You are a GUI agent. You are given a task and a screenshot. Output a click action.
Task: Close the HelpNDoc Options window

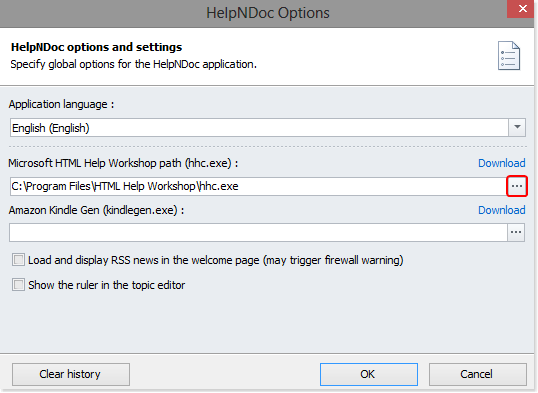(x=522, y=9)
